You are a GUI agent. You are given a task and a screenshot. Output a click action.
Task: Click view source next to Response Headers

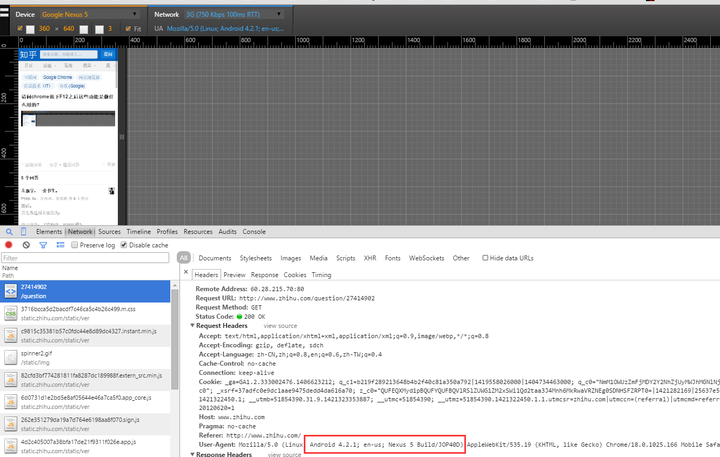(285, 454)
